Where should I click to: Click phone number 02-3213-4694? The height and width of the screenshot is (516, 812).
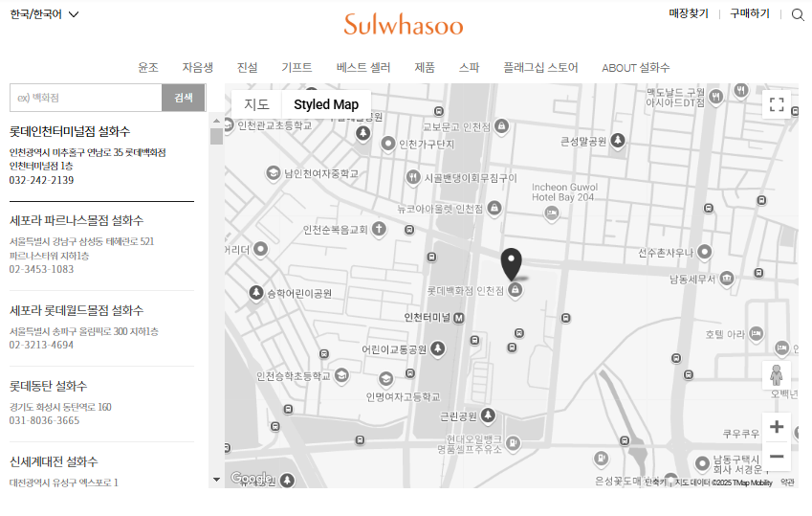(x=41, y=345)
